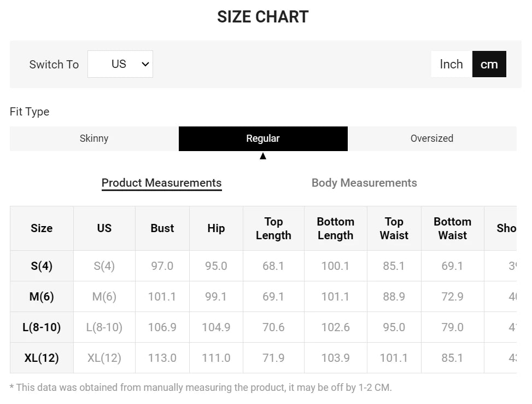Open the Product Measurements tab
Viewport: 532px width, 404px height.
162,183
